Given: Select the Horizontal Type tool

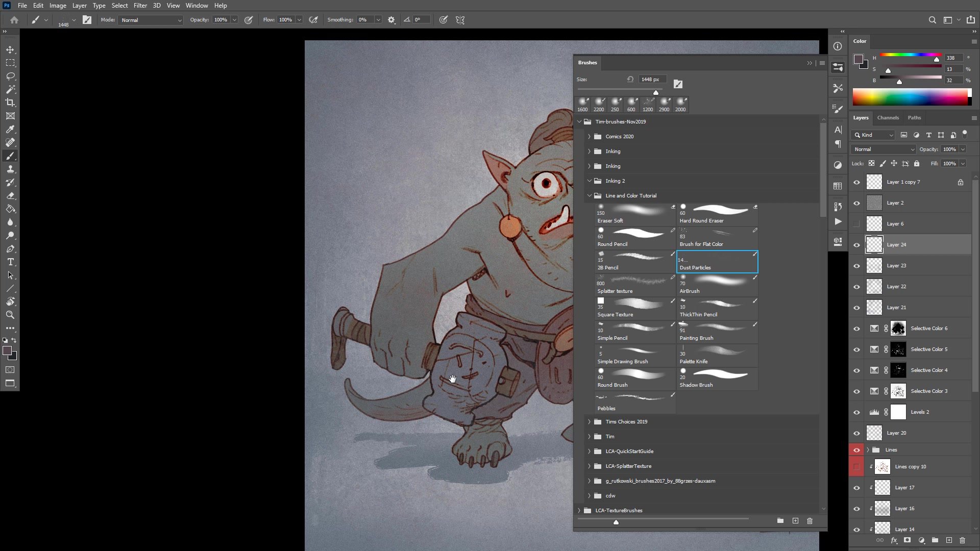Looking at the screenshot, I should point(10,262).
